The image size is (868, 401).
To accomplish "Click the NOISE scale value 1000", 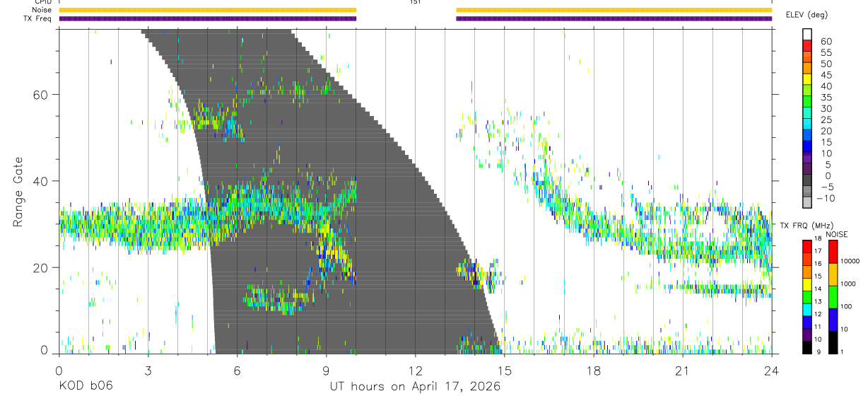I will coord(848,284).
